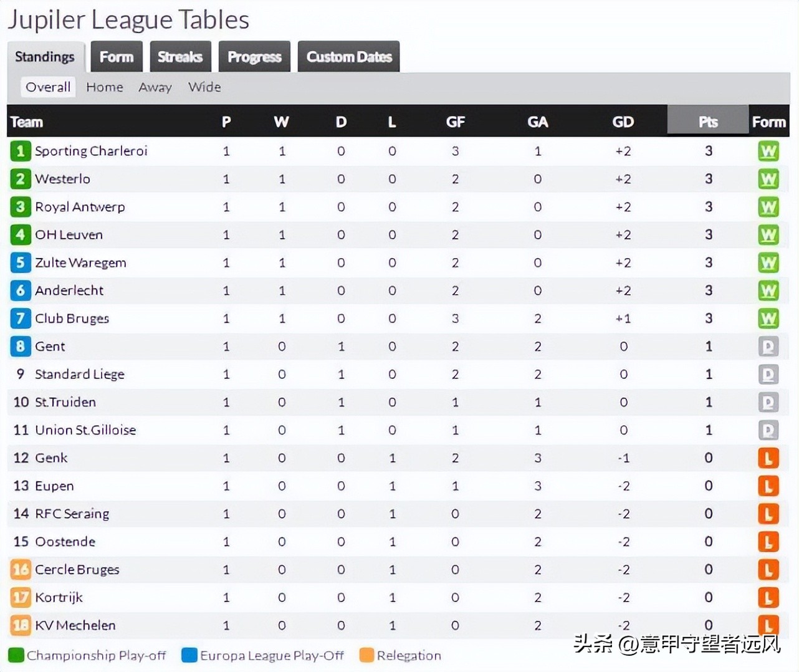Select the Away standings filter
799x672 pixels.
(x=155, y=87)
